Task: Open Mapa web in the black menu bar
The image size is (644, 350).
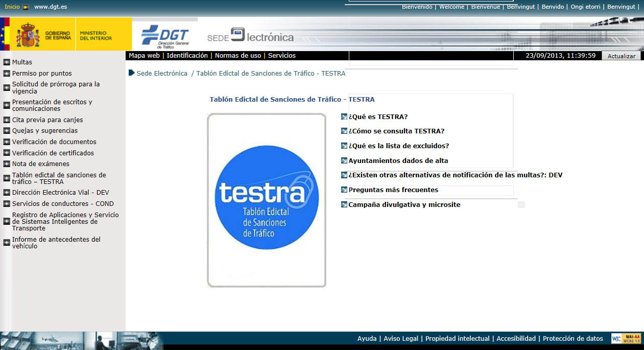Action: coord(144,56)
